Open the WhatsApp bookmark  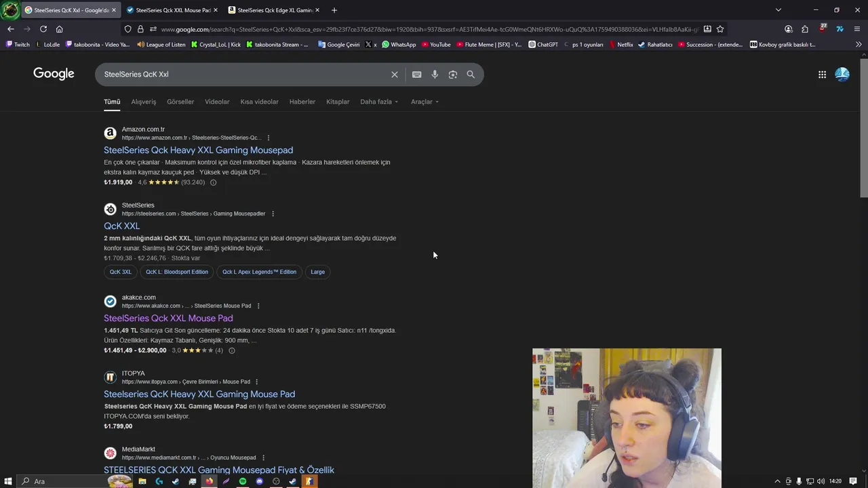pos(399,45)
